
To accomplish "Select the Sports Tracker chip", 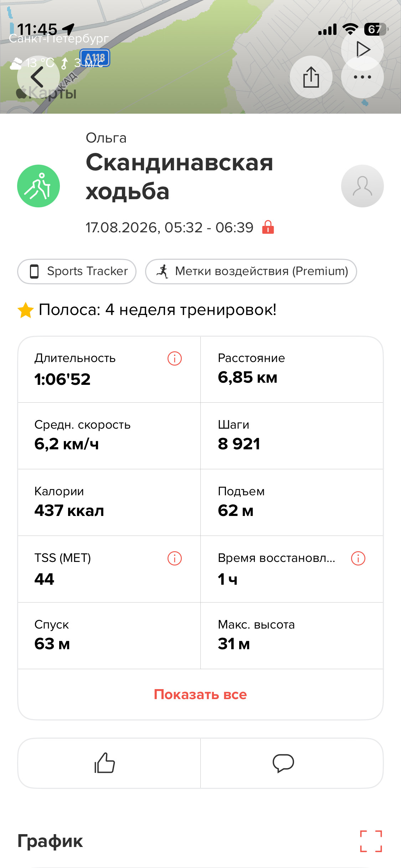I will (77, 272).
